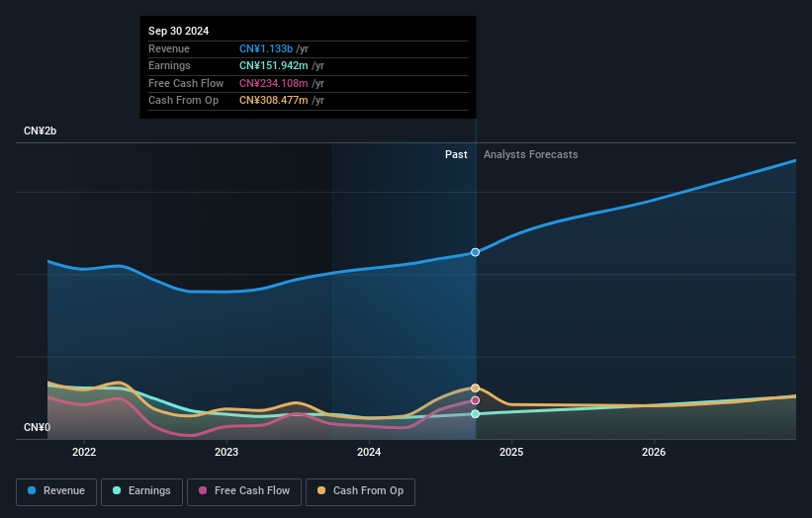
Task: Hide the Free Cash Flow series
Action: (x=244, y=491)
